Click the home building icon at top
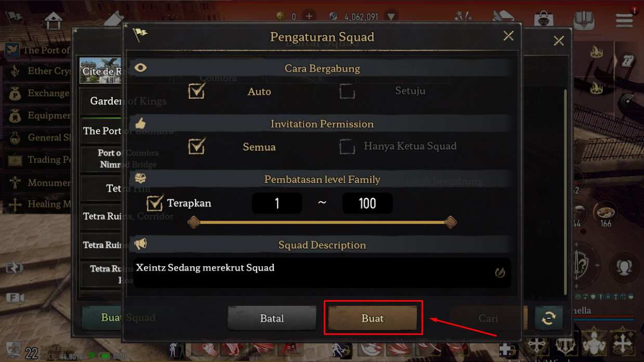Image resolution: width=644 pixels, height=362 pixels. click(53, 20)
